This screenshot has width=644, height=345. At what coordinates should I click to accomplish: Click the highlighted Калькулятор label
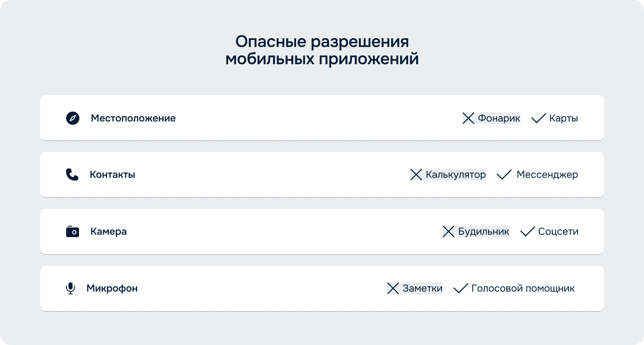click(x=456, y=175)
